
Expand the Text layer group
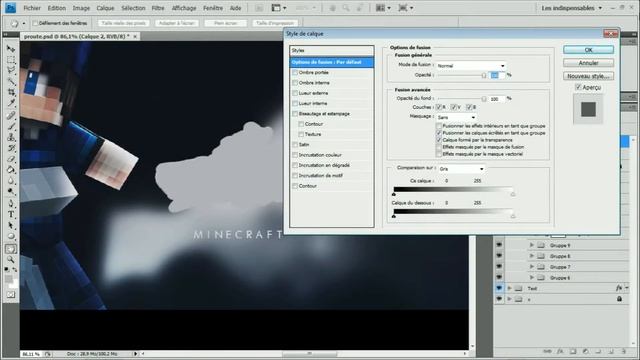click(x=509, y=288)
